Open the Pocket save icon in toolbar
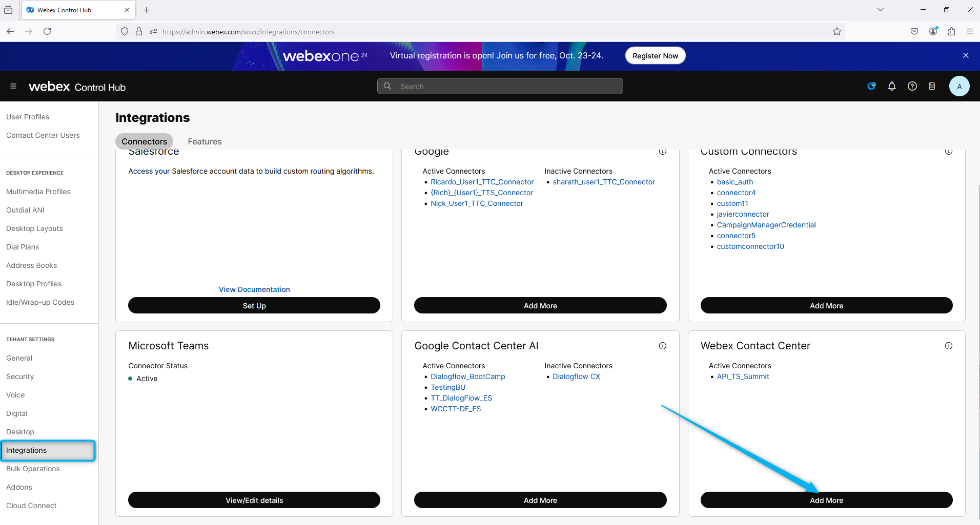The height and width of the screenshot is (525, 980). point(914,31)
